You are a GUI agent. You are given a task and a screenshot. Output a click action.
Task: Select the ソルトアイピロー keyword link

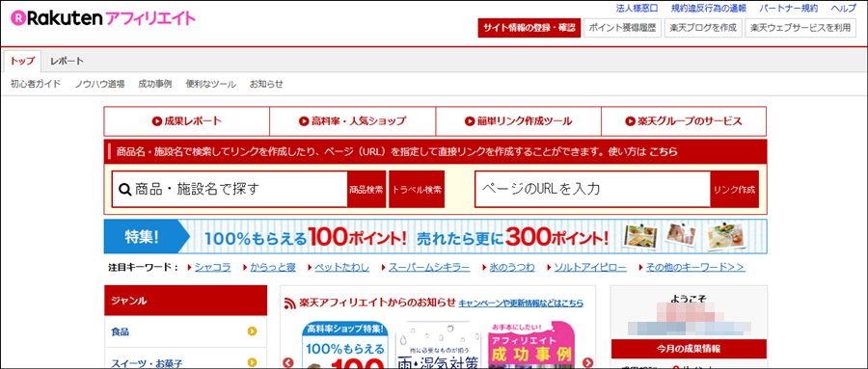point(590,268)
